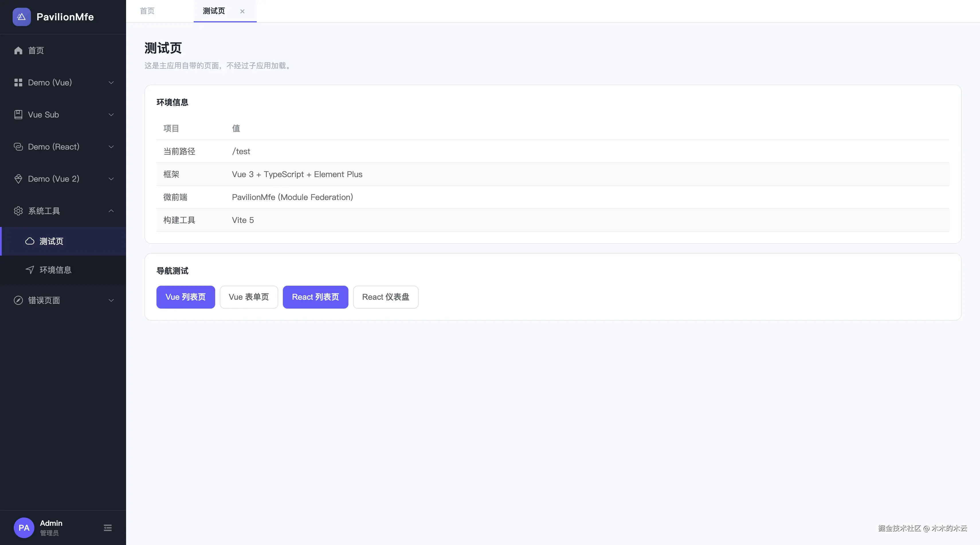The width and height of the screenshot is (980, 545).
Task: Collapse the 系统工具 menu chevron
Action: (111, 211)
